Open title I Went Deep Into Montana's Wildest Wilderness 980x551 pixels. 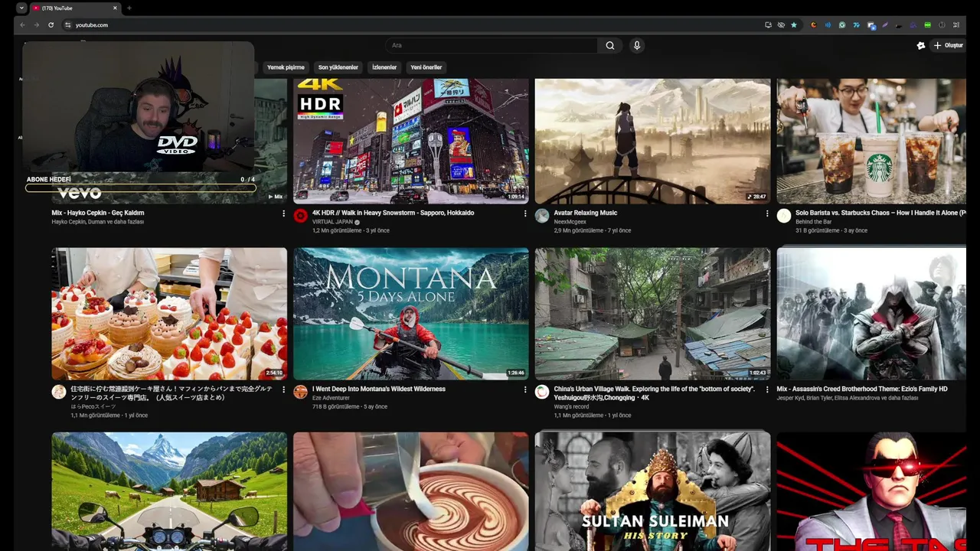pyautogui.click(x=379, y=389)
